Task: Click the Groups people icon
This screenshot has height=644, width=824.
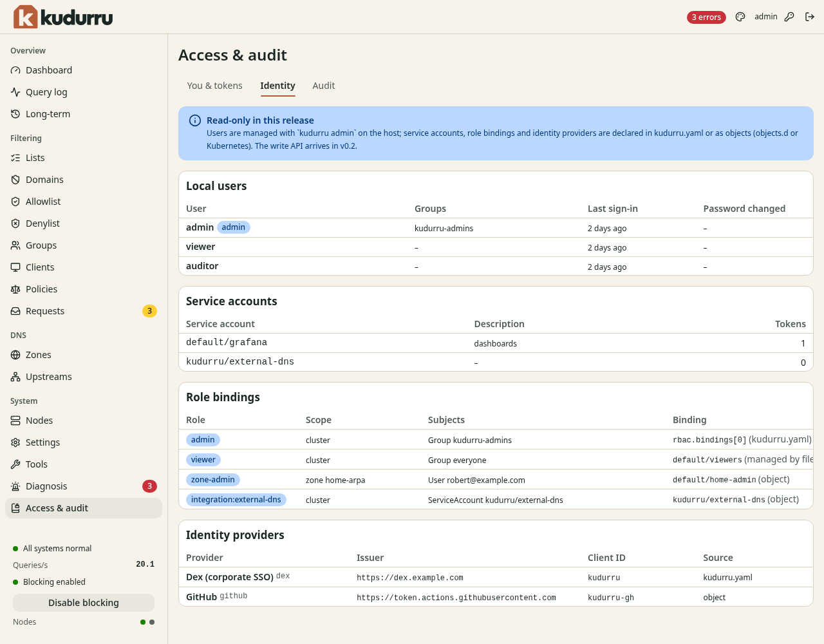Action: point(15,245)
